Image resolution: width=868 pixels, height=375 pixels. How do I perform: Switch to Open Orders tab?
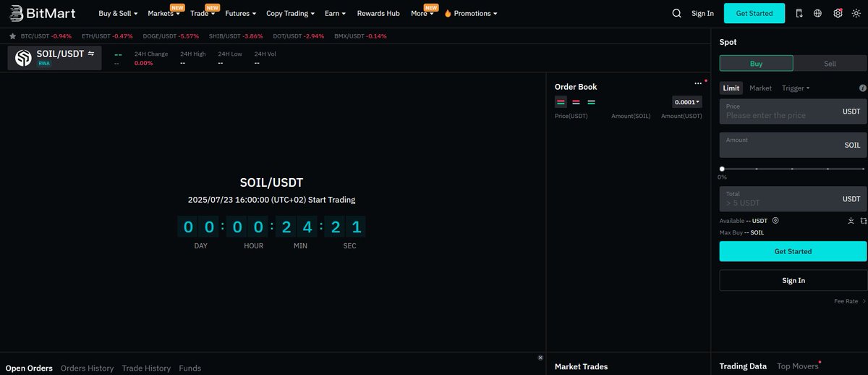coord(29,368)
